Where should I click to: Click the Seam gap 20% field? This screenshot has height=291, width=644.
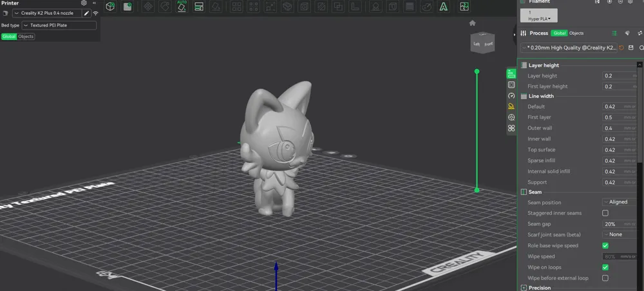pos(620,224)
